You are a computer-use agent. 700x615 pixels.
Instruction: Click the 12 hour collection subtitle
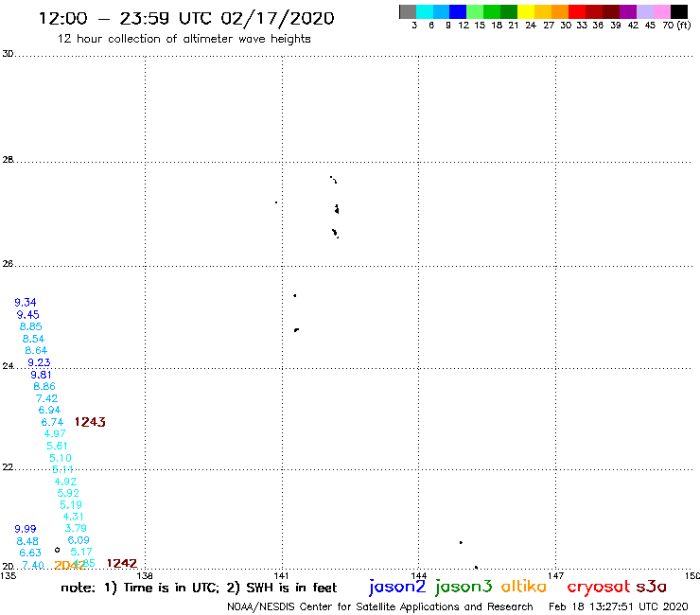pos(184,39)
